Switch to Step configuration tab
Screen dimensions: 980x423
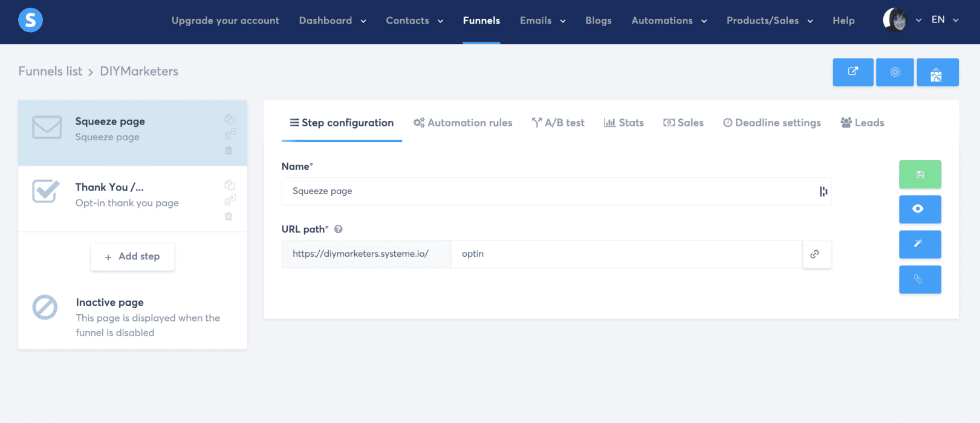(x=342, y=123)
